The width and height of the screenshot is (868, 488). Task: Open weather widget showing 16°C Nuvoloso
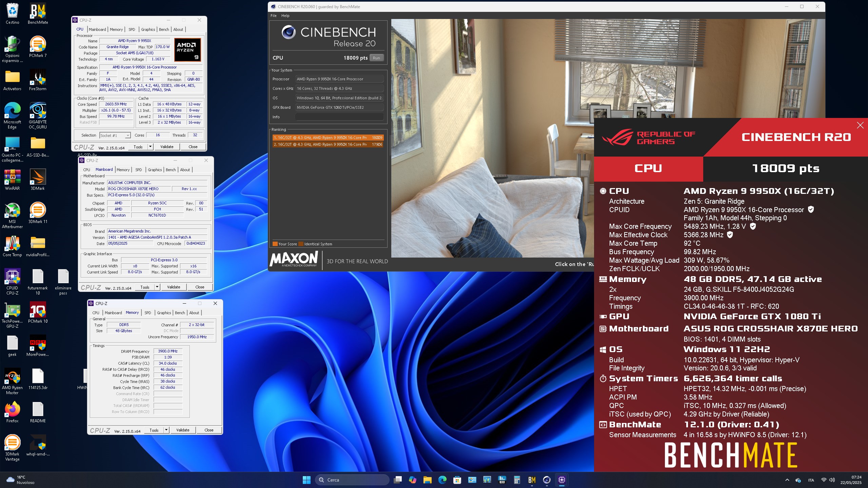(21, 480)
